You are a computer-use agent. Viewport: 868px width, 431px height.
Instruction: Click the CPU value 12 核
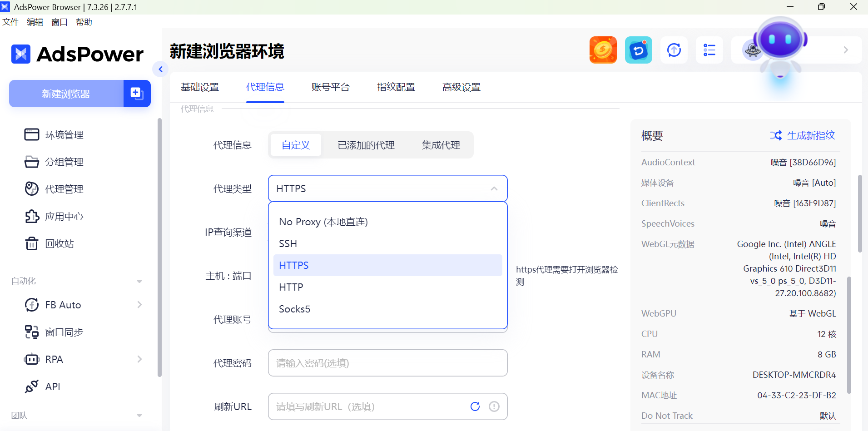tap(827, 334)
